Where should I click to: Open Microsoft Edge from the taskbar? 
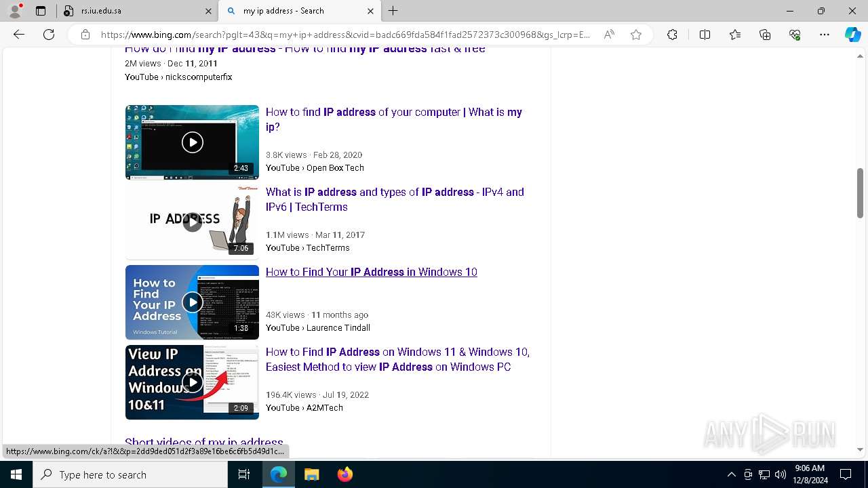point(279,474)
